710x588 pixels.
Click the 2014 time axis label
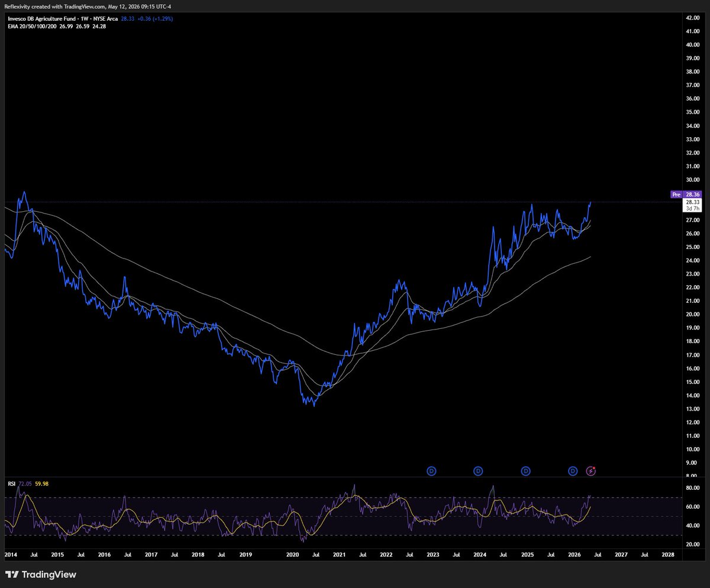[11, 555]
